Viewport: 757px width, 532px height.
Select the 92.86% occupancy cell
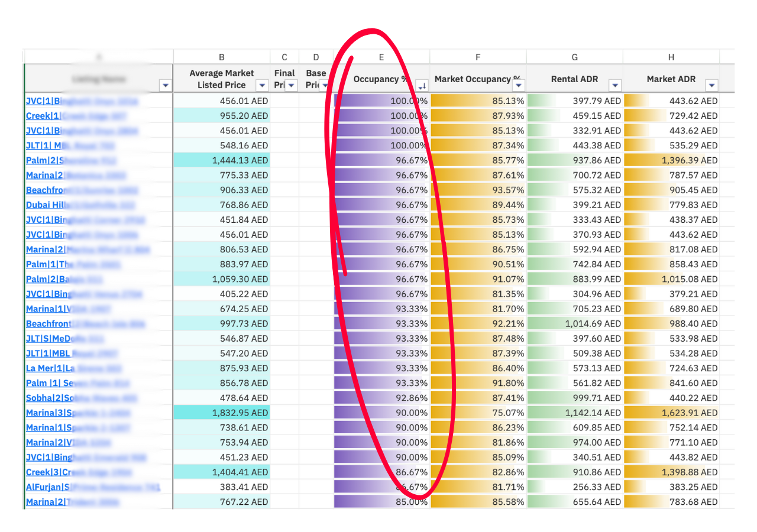click(381, 398)
